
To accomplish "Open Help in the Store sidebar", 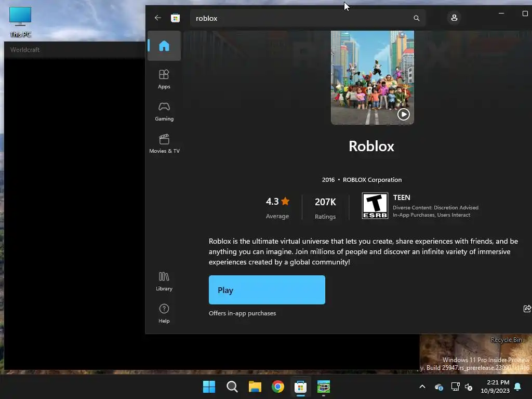I will click(164, 313).
